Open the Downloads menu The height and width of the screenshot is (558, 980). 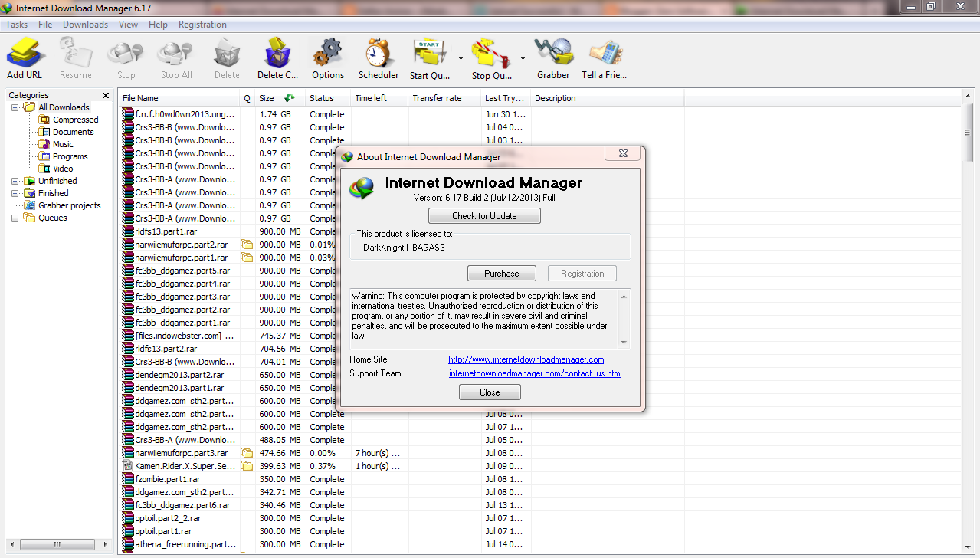tap(85, 25)
